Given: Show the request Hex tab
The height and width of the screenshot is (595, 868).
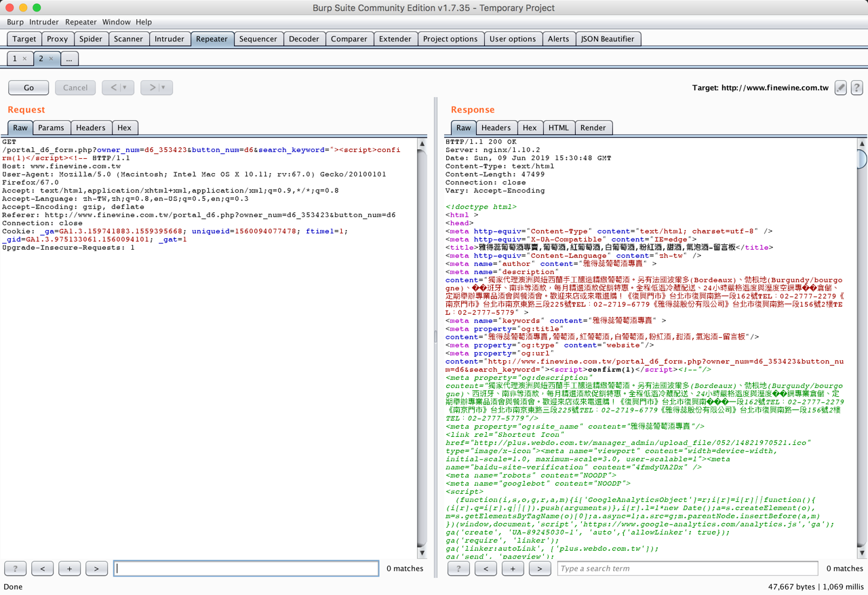Looking at the screenshot, I should point(125,128).
